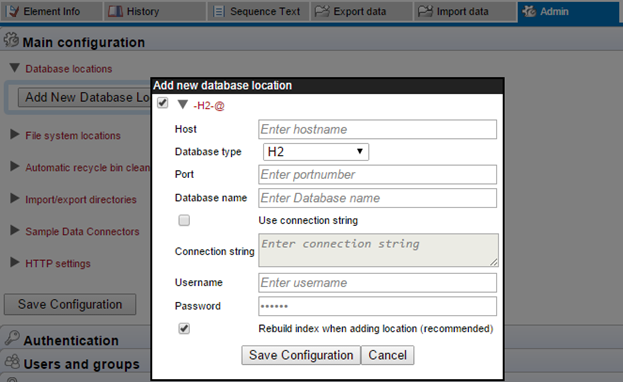
Task: Click the Import data folder icon
Action: click(x=425, y=11)
